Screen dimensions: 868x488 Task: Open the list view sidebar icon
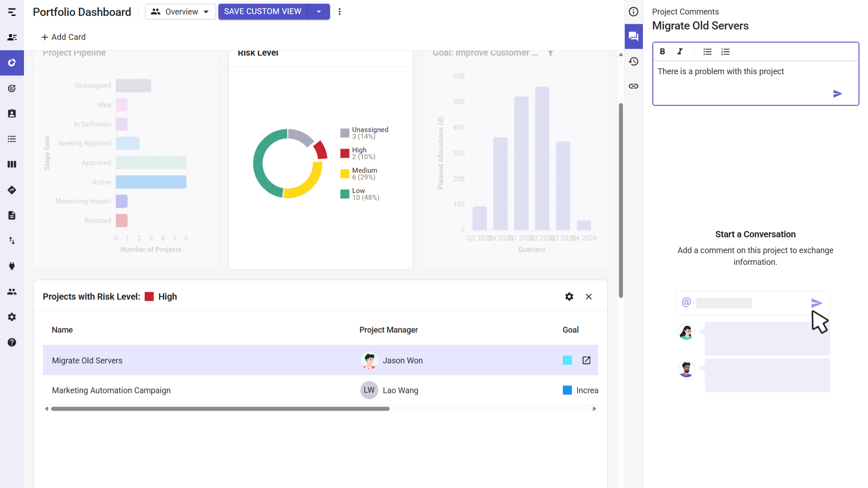(x=12, y=139)
